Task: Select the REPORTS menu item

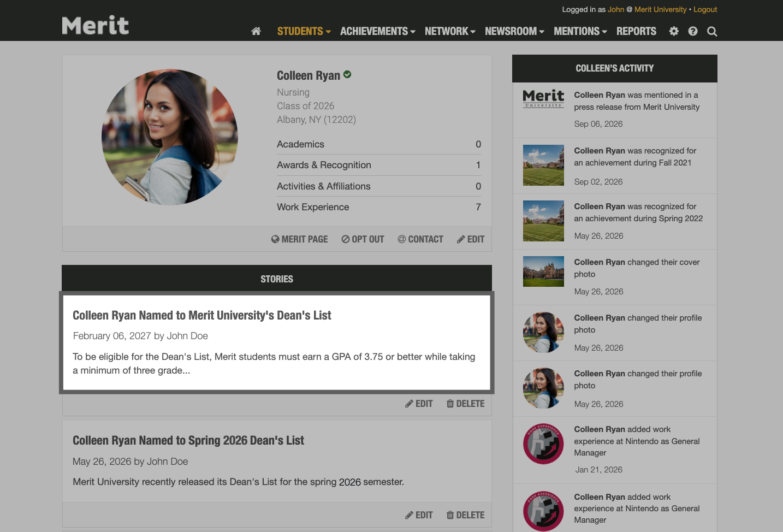Action: (x=636, y=31)
